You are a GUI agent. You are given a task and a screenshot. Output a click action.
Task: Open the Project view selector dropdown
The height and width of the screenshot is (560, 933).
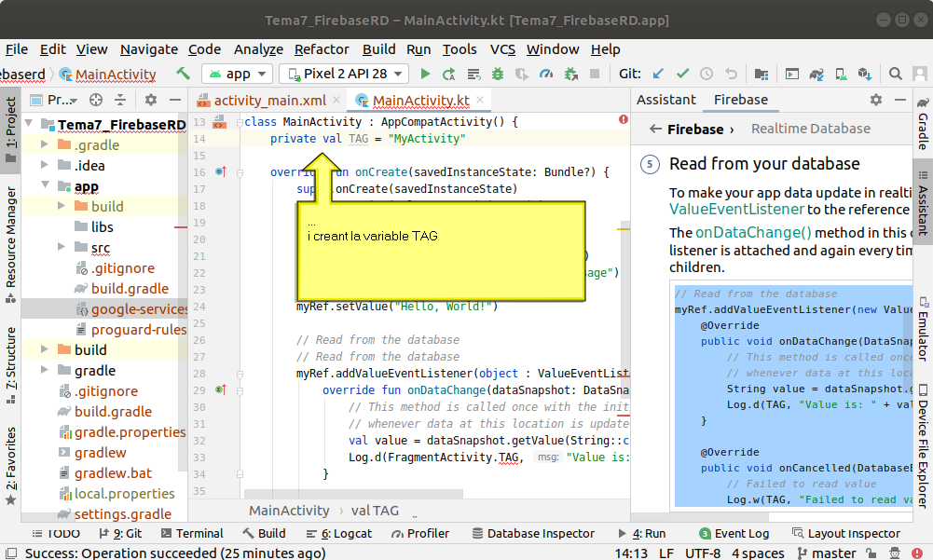(55, 100)
